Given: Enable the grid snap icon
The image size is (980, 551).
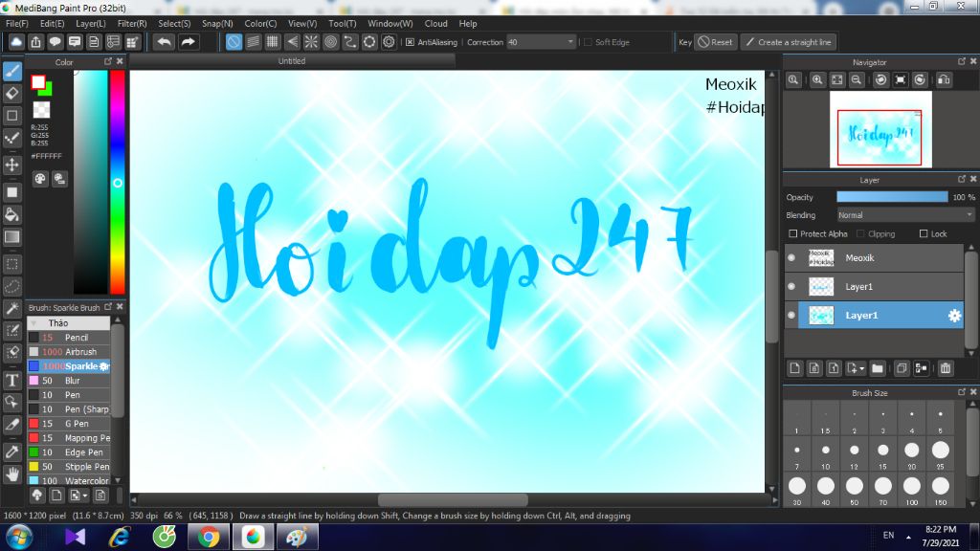Looking at the screenshot, I should click(273, 42).
